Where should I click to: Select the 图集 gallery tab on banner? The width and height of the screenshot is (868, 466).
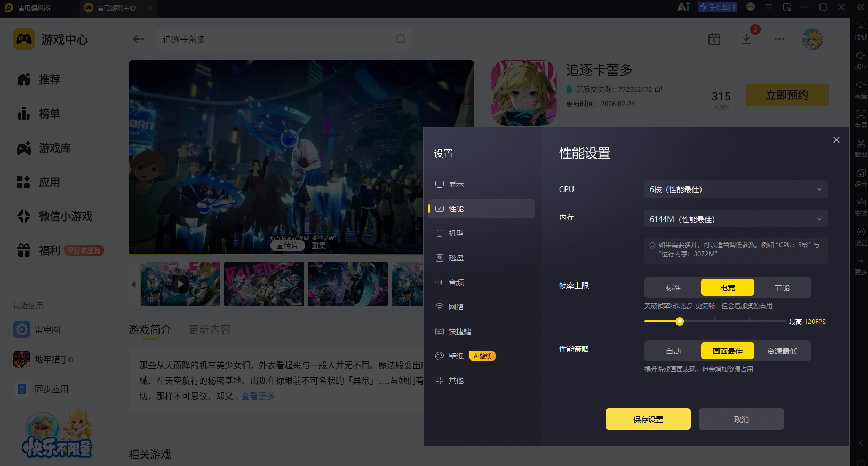[318, 246]
